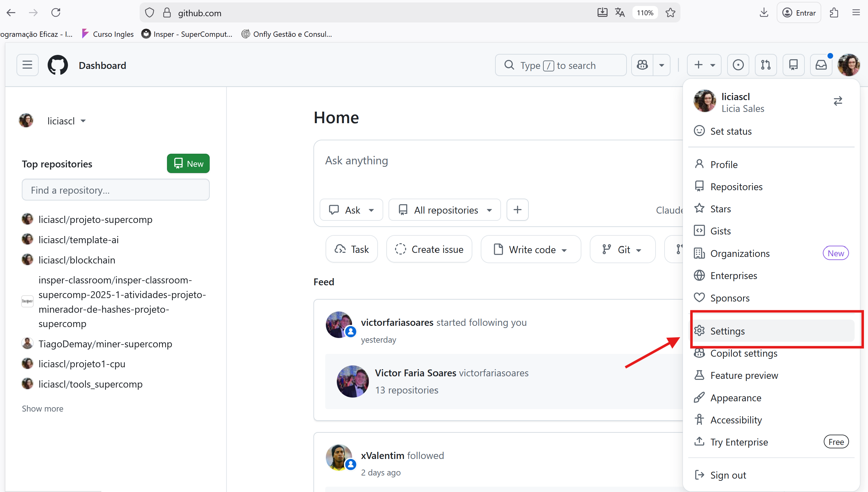Viewport: 868px width, 492px height.
Task: Choose Sign out from the menu
Action: point(728,475)
